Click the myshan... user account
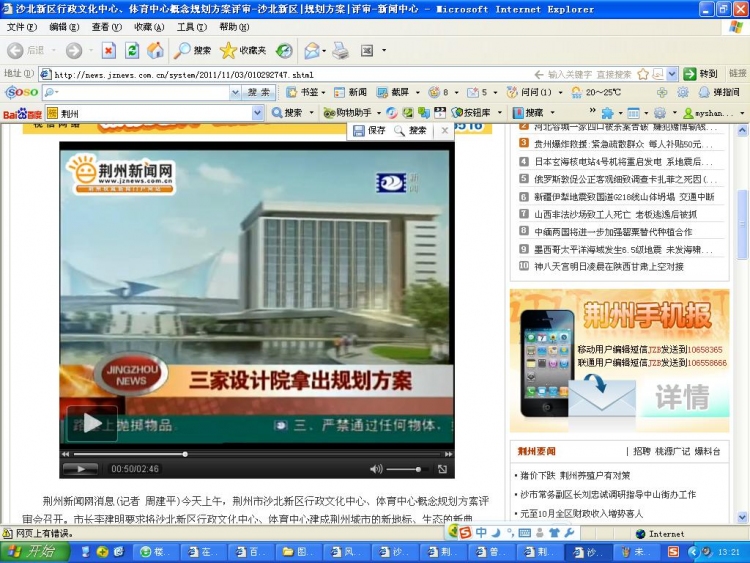This screenshot has height=563, width=750. pos(708,113)
